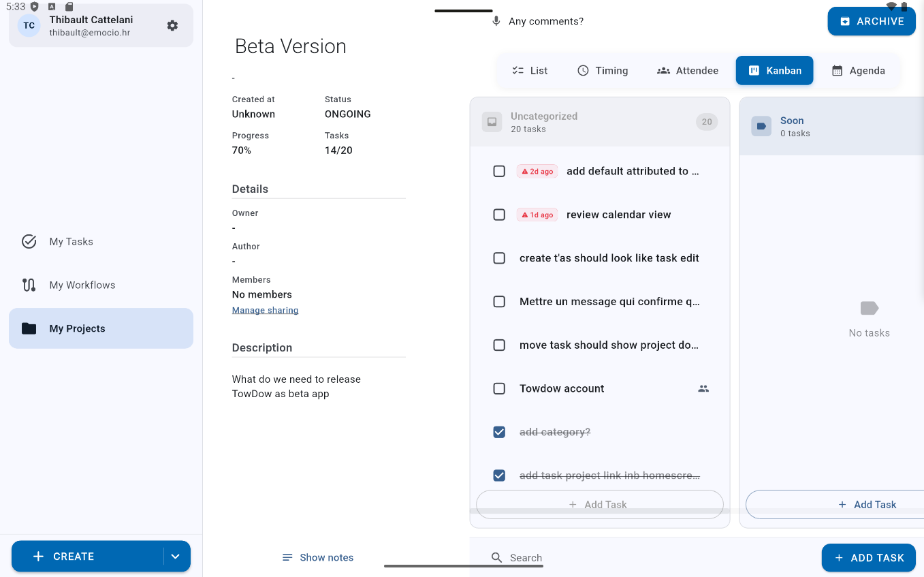
Task: Click the Show notes list icon
Action: tap(287, 557)
